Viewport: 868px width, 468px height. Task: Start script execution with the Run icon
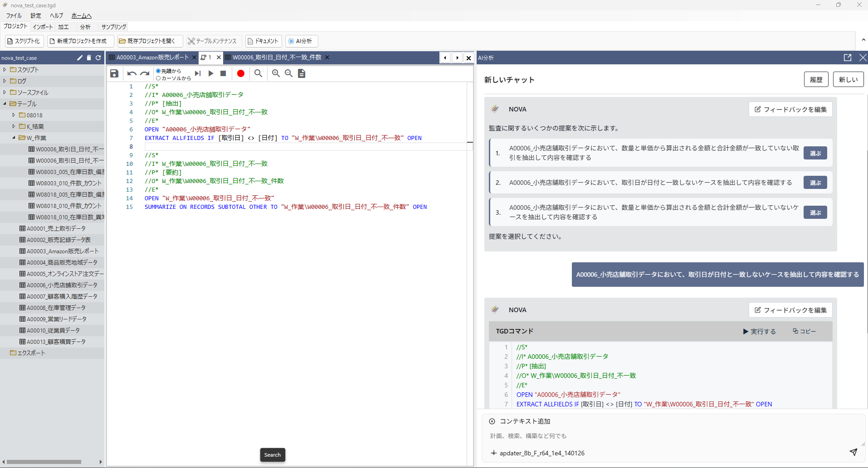pos(210,73)
